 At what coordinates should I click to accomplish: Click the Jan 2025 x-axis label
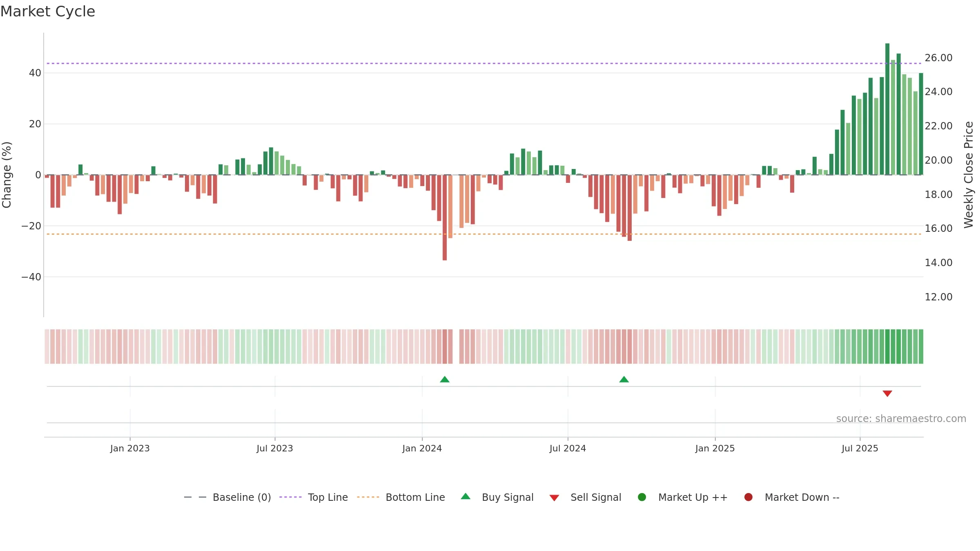click(x=715, y=448)
